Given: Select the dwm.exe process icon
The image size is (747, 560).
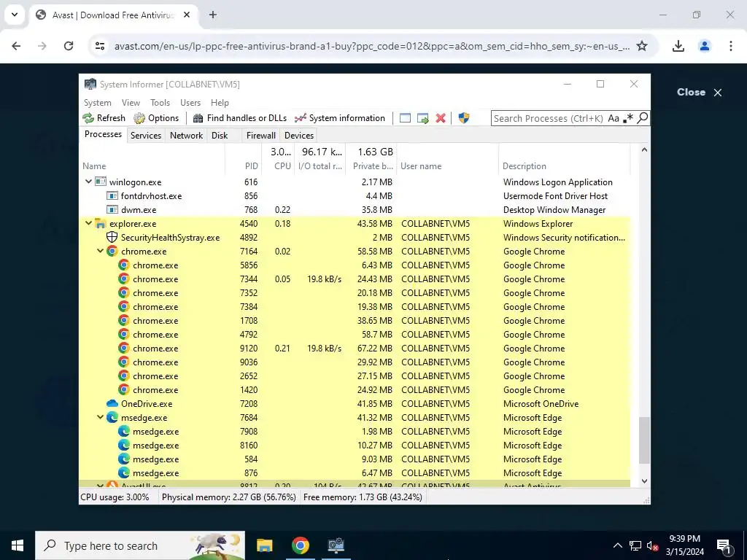Looking at the screenshot, I should coord(112,209).
